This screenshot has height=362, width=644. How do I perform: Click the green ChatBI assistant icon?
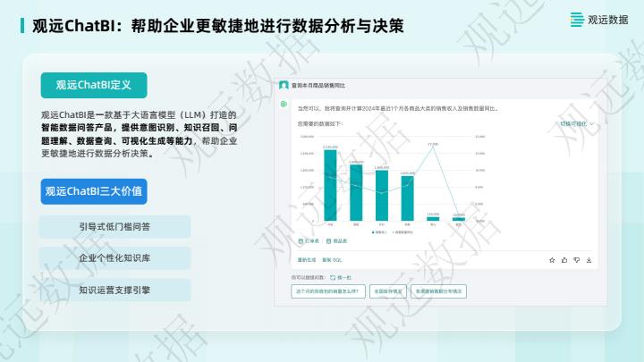coord(284,105)
